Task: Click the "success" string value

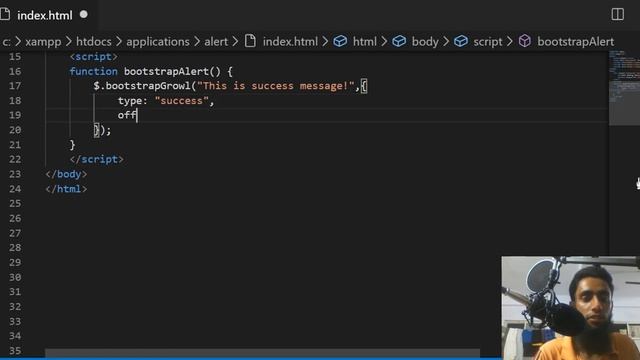Action: (x=182, y=101)
